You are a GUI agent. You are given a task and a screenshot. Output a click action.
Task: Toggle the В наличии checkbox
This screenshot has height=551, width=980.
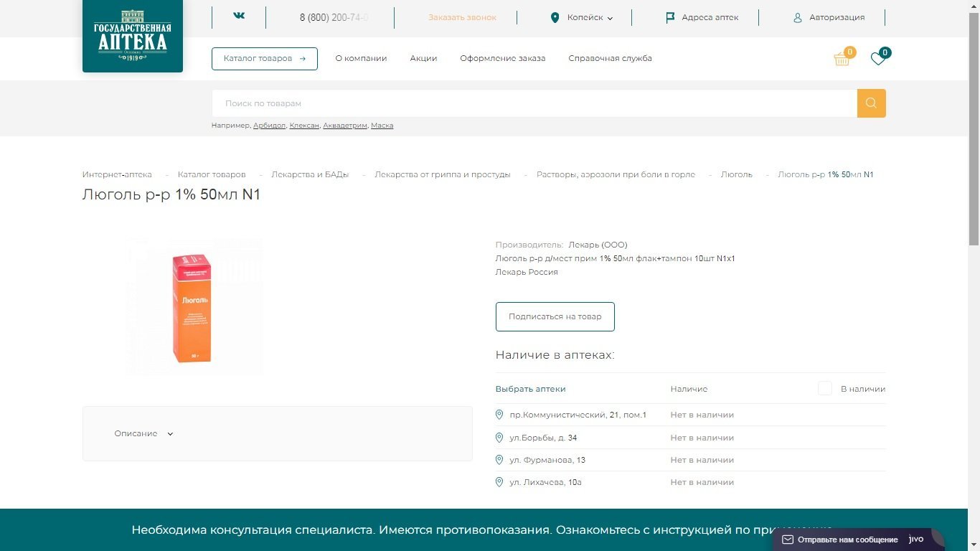click(x=825, y=388)
